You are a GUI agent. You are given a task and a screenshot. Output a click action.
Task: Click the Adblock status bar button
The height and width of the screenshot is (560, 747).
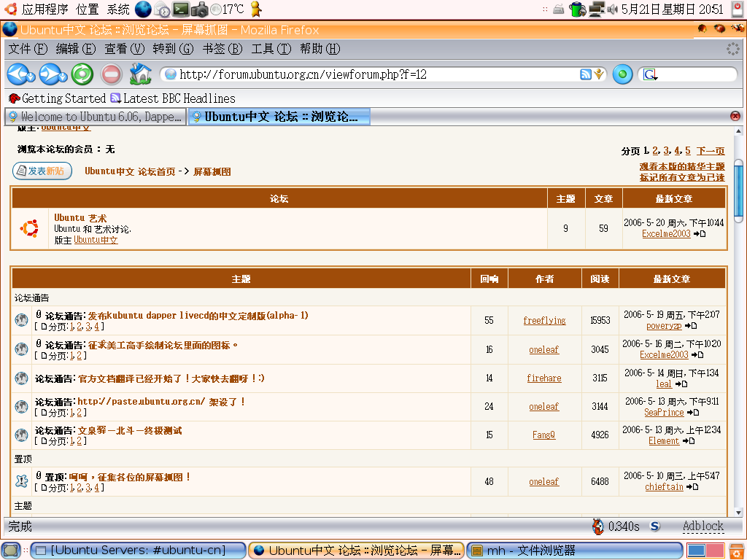pyautogui.click(x=703, y=526)
